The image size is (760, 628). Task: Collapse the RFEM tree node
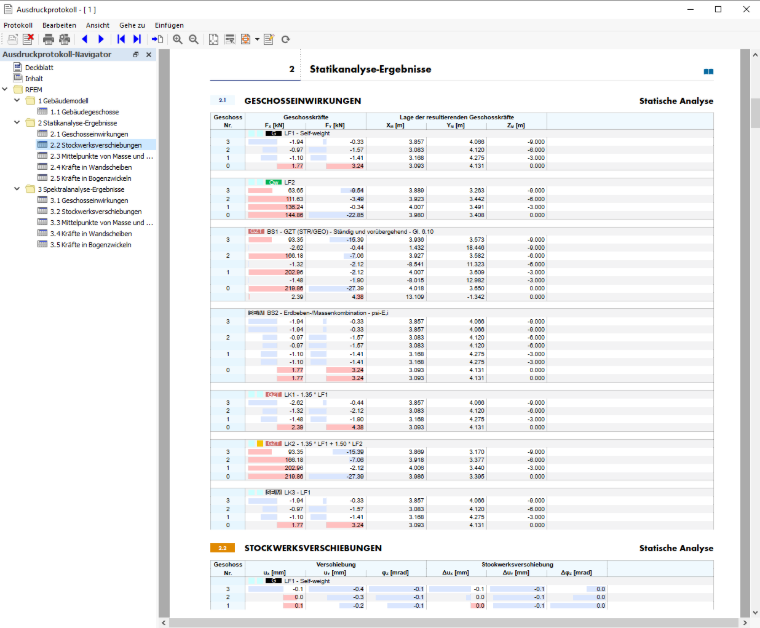[x=5, y=89]
